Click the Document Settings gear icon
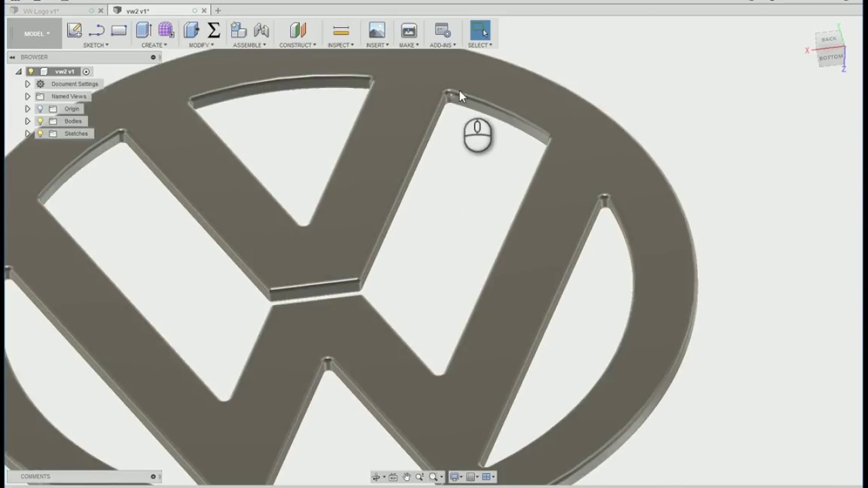868x488 pixels. [40, 84]
